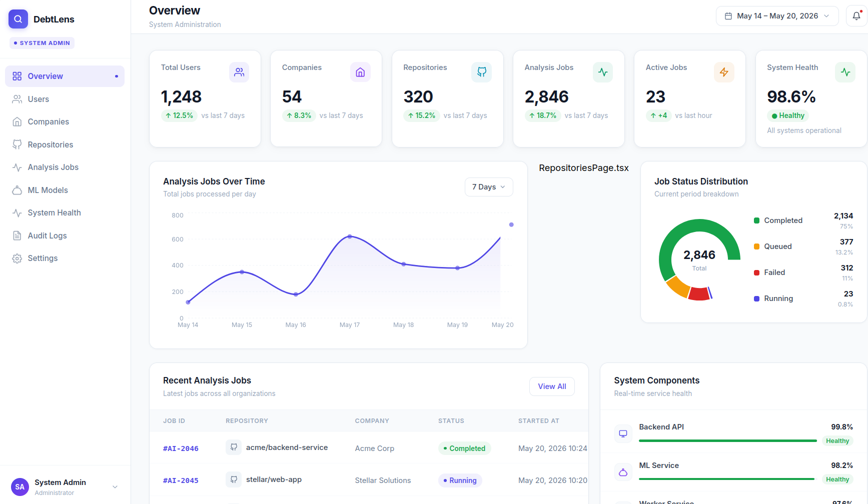Open ML Models in the sidebar
Image resolution: width=868 pixels, height=504 pixels.
[65, 190]
